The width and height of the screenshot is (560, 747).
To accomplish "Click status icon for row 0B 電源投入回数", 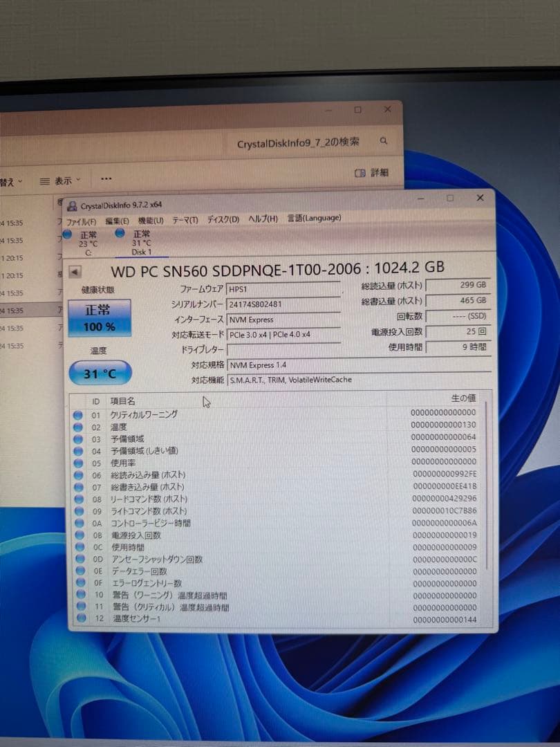I will point(80,535).
